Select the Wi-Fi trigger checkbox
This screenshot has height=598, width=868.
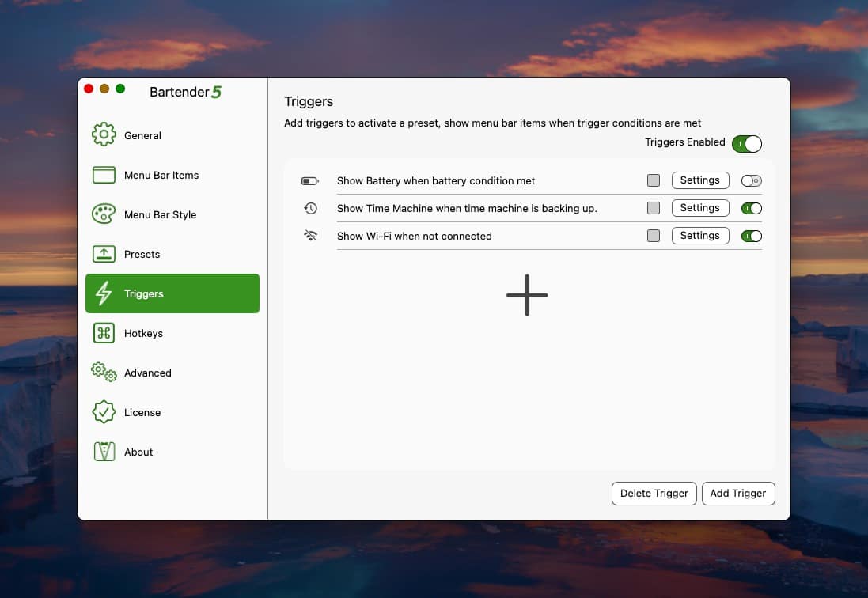coord(653,237)
